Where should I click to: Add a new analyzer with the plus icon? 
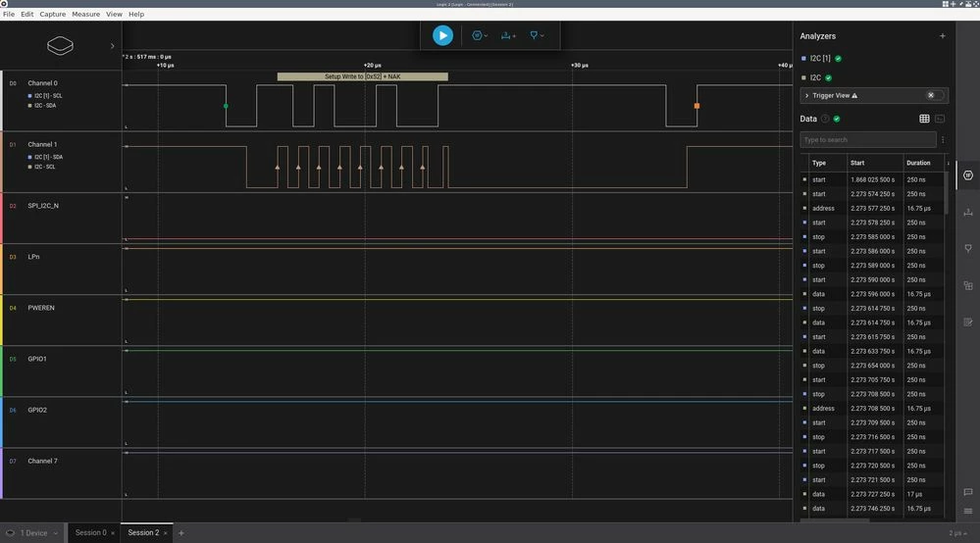(x=943, y=36)
